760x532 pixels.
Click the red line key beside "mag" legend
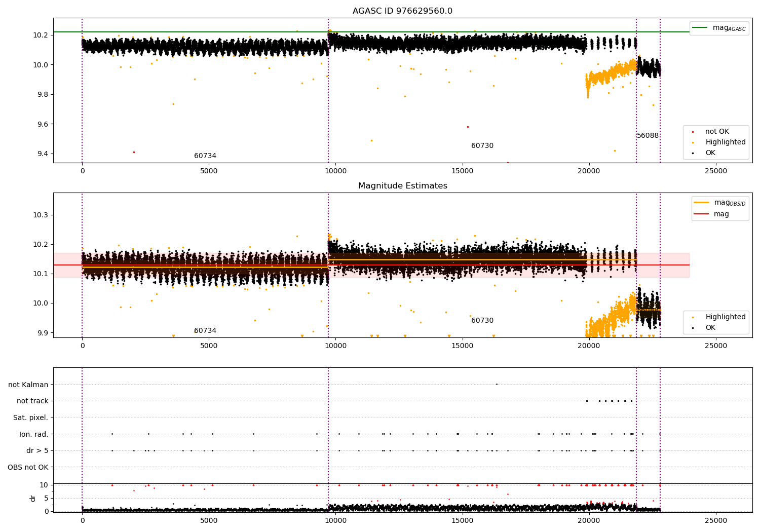pos(702,214)
